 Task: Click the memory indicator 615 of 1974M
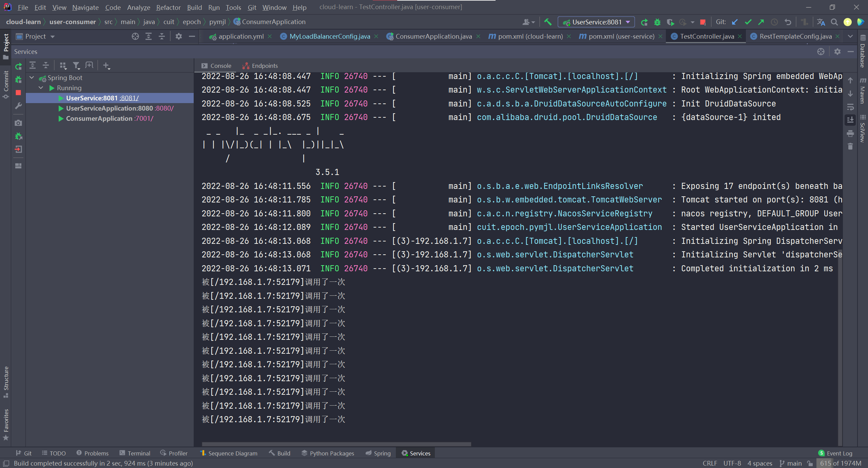coord(841,463)
